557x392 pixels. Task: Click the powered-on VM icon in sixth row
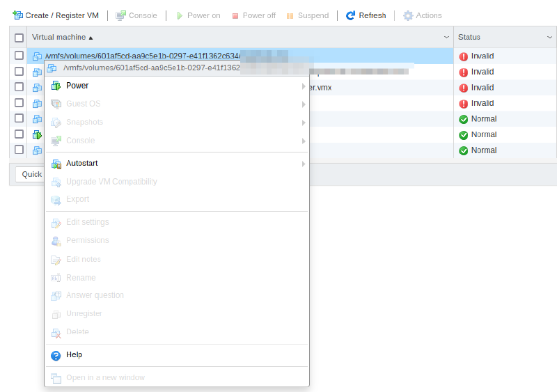point(38,135)
